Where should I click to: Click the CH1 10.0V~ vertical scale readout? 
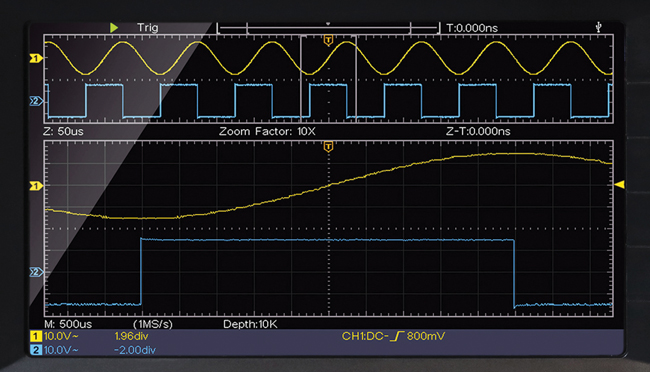pos(61,336)
